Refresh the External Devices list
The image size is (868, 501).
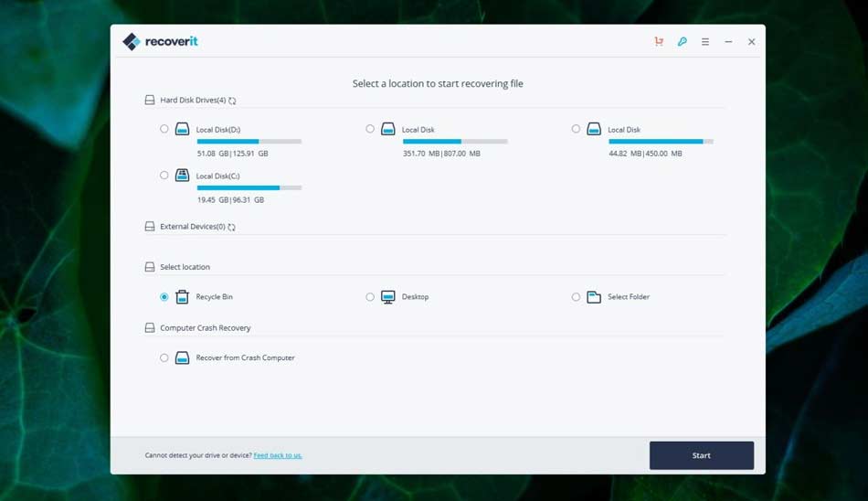pyautogui.click(x=231, y=227)
